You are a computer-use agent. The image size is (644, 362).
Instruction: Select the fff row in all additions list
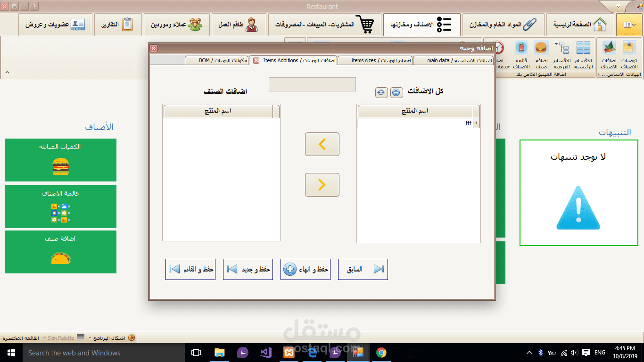pyautogui.click(x=418, y=123)
